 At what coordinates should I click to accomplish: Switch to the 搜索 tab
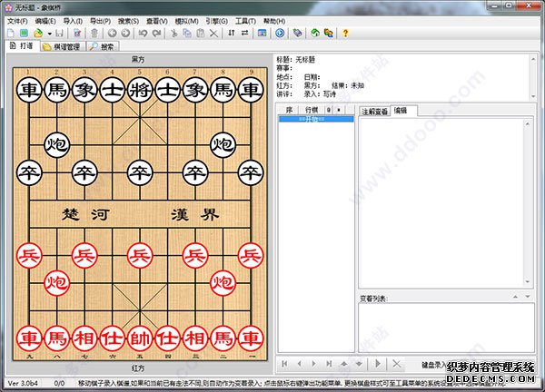coord(102,46)
